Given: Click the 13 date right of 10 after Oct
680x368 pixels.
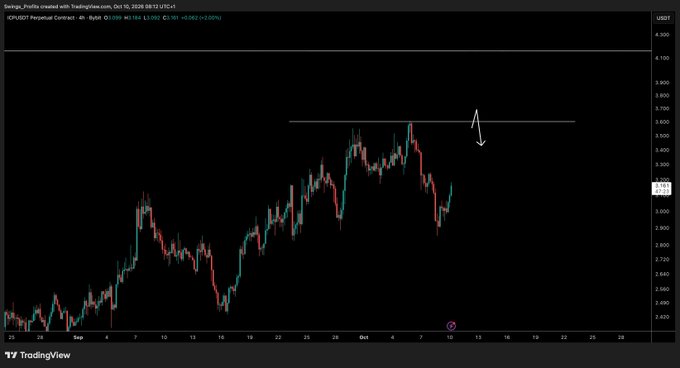Looking at the screenshot, I should (x=478, y=337).
